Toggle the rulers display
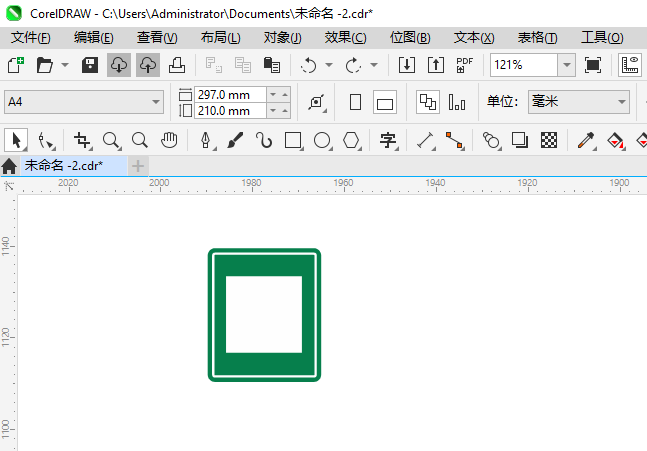Viewport: 647px width, 451px height. pos(630,65)
